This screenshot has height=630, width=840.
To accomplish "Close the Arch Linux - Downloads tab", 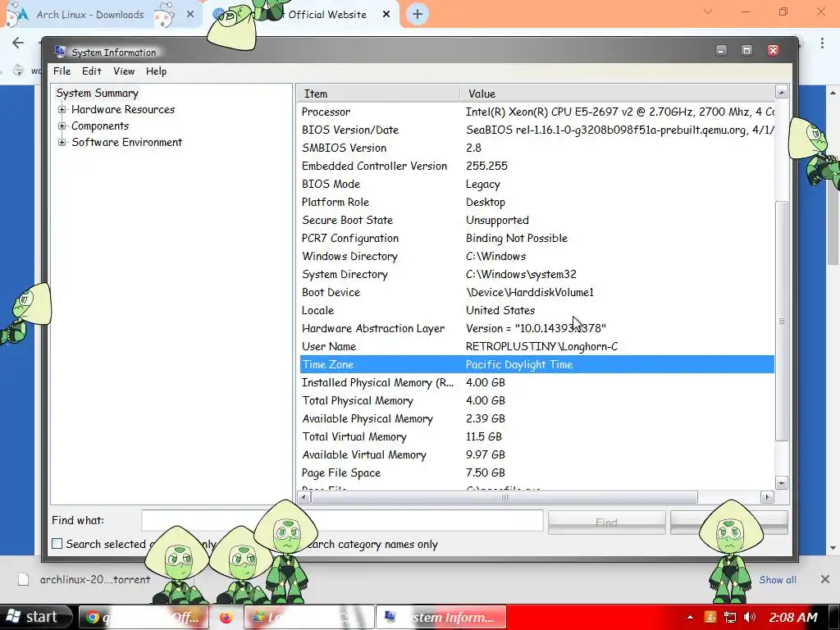I will tap(190, 15).
